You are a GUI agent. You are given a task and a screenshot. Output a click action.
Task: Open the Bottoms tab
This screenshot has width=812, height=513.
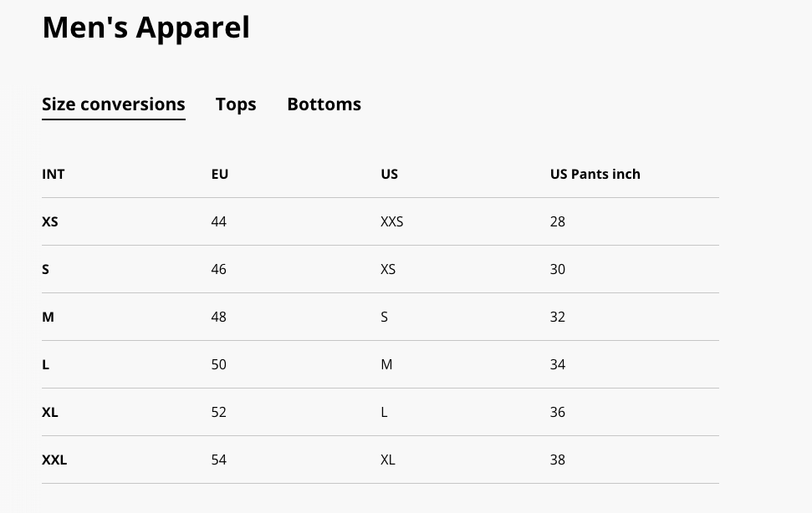coord(324,104)
